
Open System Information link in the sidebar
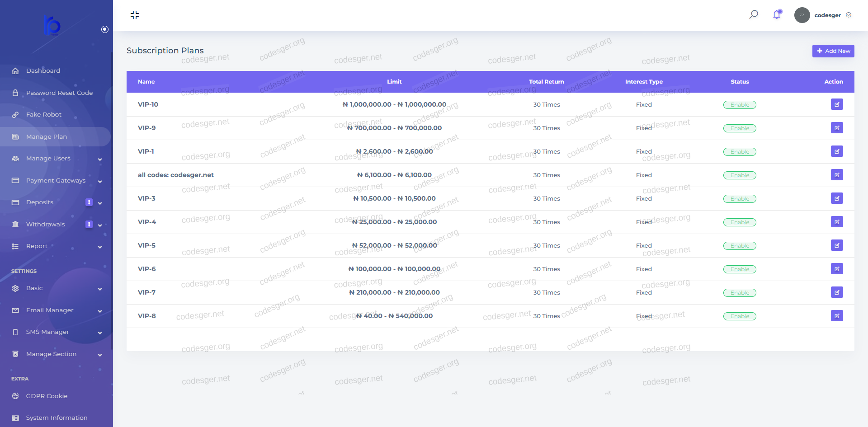pyautogui.click(x=57, y=418)
